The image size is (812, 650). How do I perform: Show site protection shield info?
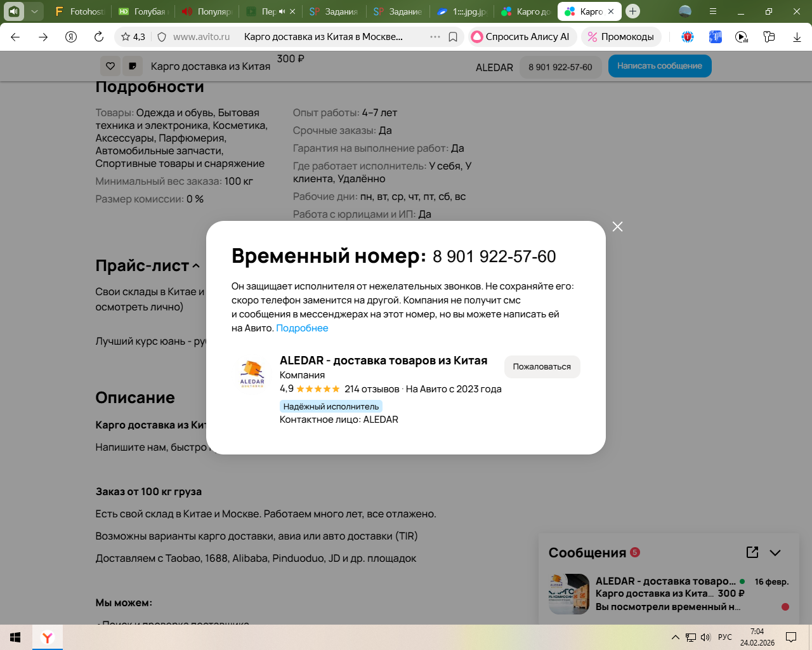click(162, 37)
